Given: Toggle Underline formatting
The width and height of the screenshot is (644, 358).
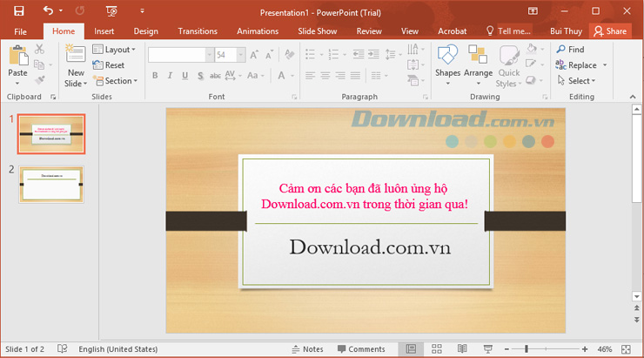Looking at the screenshot, I should [184, 76].
